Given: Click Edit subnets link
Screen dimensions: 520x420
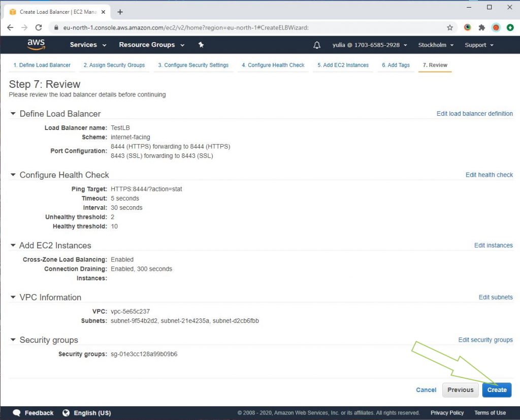Looking at the screenshot, I should 496,297.
